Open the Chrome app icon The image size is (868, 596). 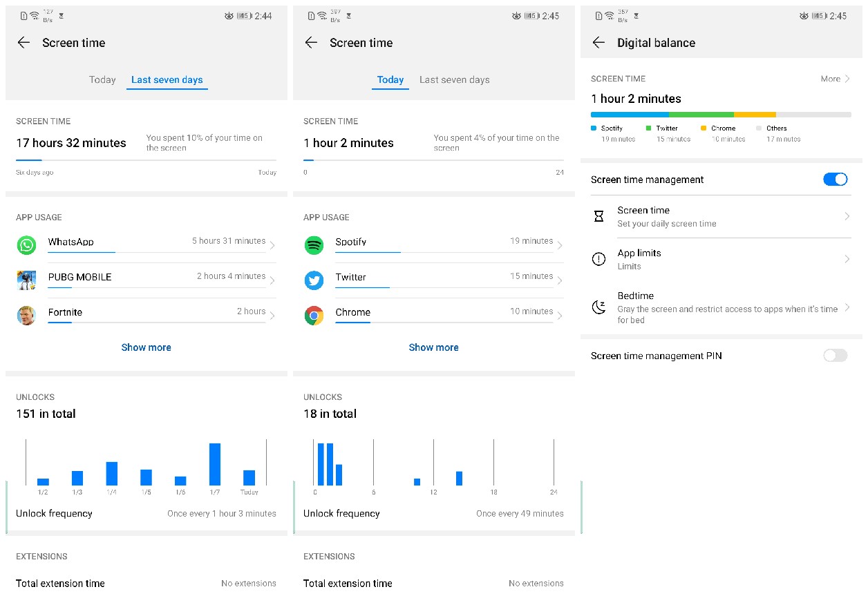point(314,316)
